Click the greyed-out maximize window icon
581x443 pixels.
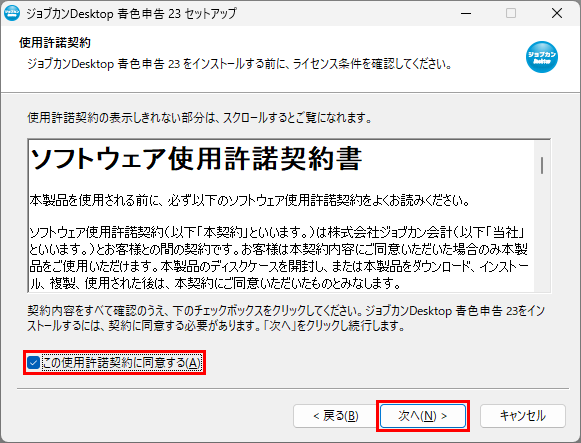[x=511, y=13]
